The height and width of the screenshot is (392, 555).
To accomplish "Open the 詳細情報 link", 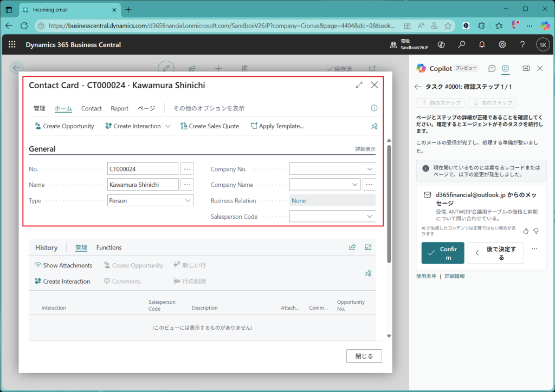I will click(x=455, y=277).
